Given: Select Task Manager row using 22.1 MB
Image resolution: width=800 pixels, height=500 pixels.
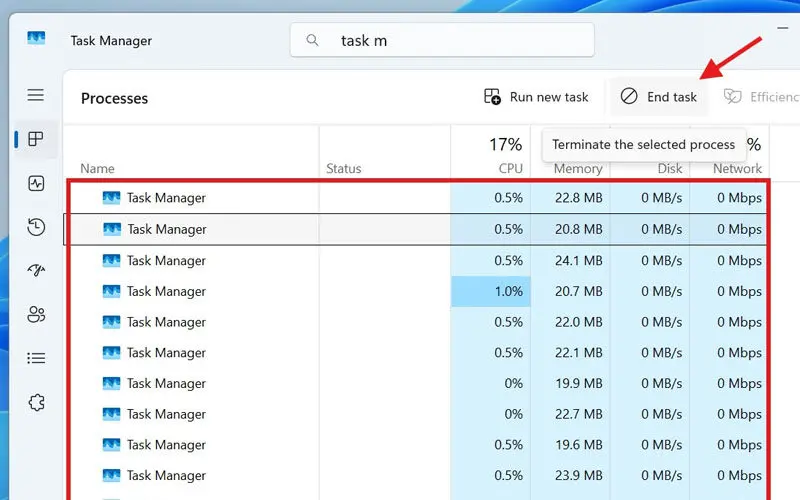Looking at the screenshot, I should pos(417,353).
